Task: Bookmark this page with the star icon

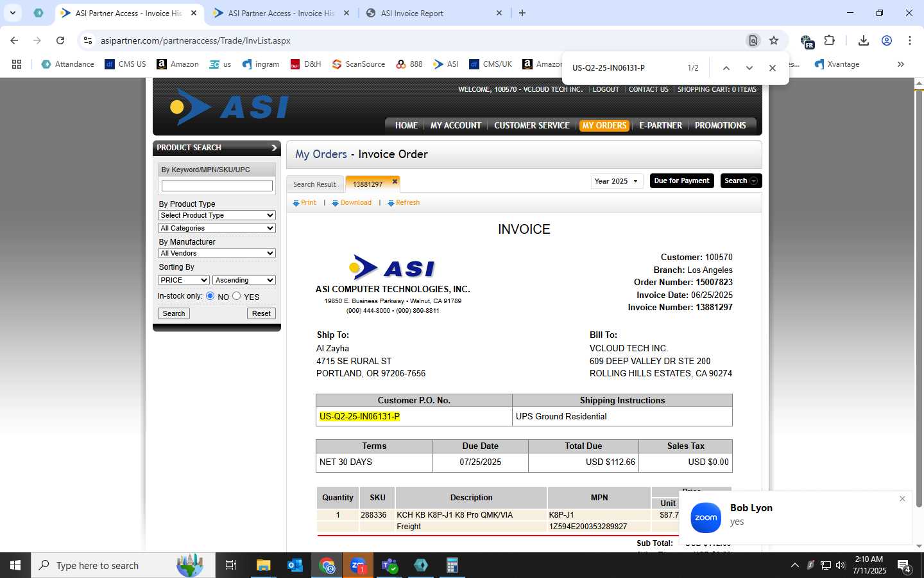Action: 774,40
